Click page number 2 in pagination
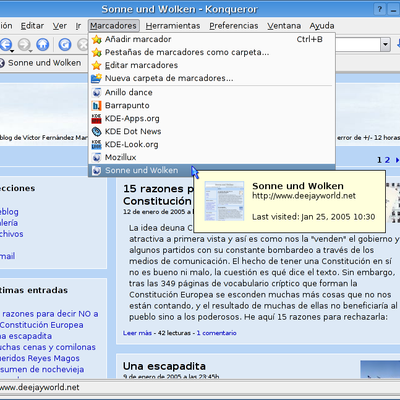The width and height of the screenshot is (400, 400). click(x=387, y=160)
